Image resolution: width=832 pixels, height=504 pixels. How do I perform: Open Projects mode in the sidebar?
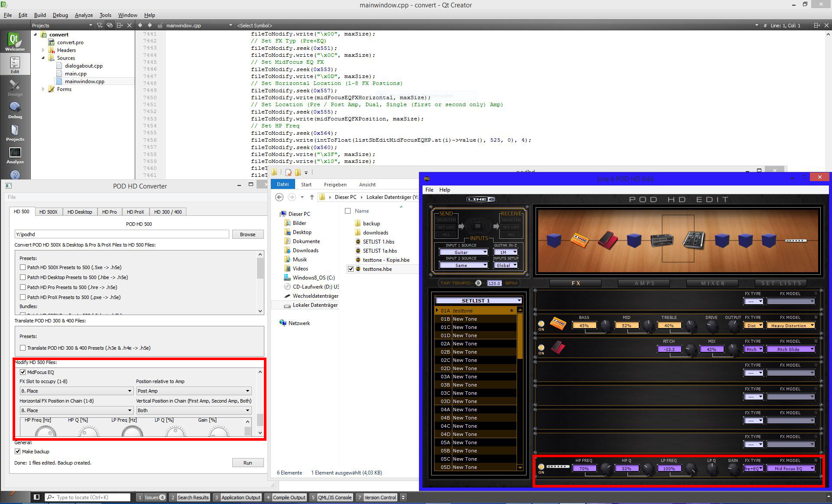(15, 132)
